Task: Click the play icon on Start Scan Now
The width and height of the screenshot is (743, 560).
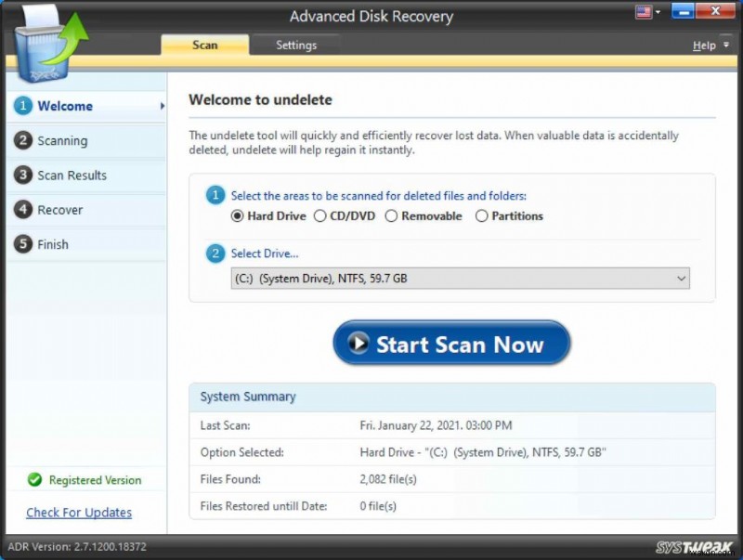Action: tap(361, 343)
